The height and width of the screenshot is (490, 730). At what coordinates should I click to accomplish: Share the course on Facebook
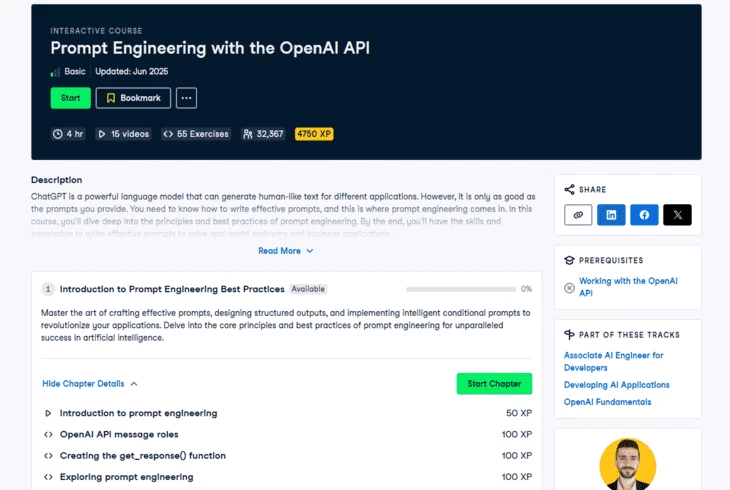click(644, 215)
